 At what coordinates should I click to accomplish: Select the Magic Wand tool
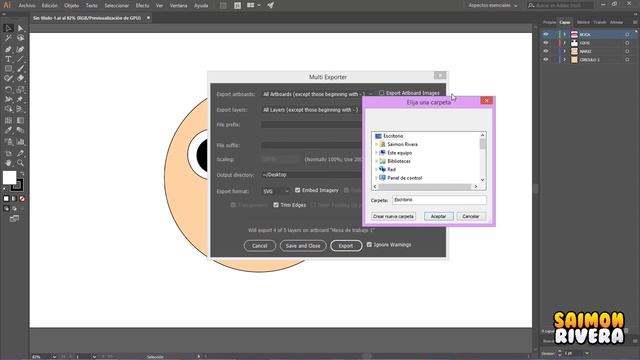8,38
